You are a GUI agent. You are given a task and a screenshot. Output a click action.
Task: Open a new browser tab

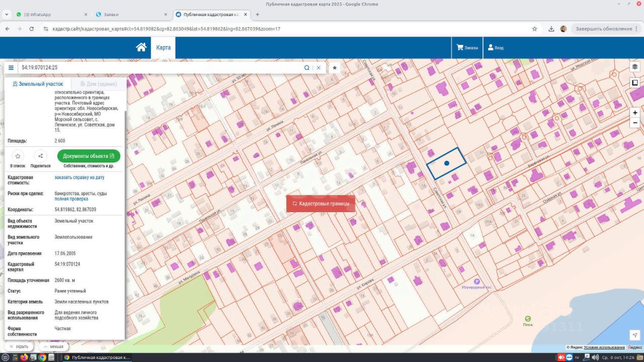click(258, 15)
